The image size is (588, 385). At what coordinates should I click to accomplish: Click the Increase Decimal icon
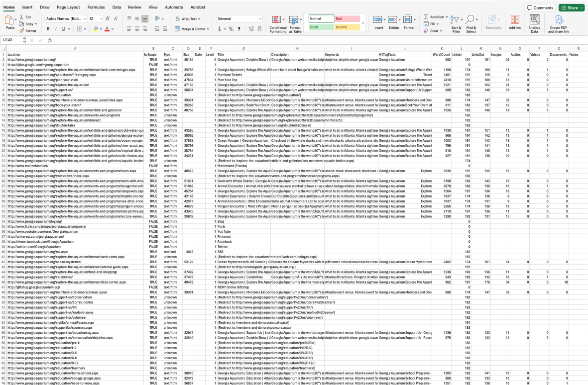[x=251, y=29]
